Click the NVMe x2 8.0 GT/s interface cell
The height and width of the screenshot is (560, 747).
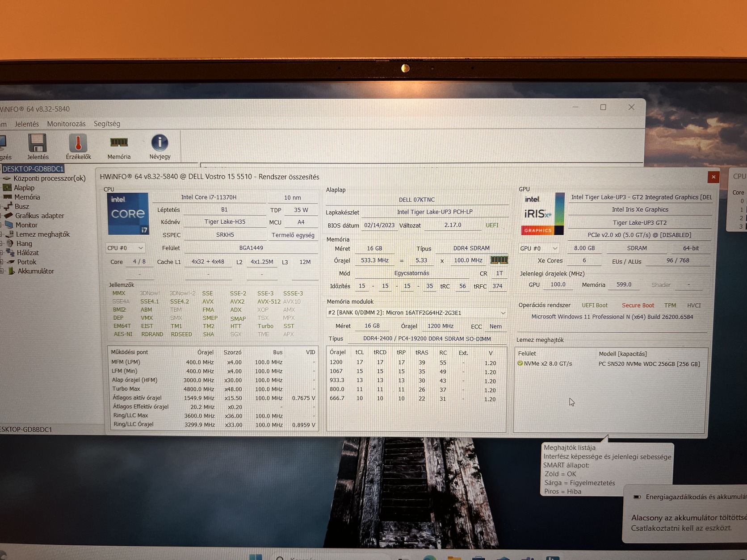click(548, 364)
